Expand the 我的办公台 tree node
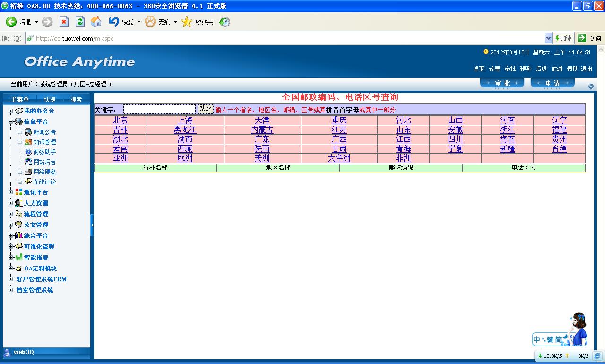This screenshot has height=364, width=605. pos(11,111)
